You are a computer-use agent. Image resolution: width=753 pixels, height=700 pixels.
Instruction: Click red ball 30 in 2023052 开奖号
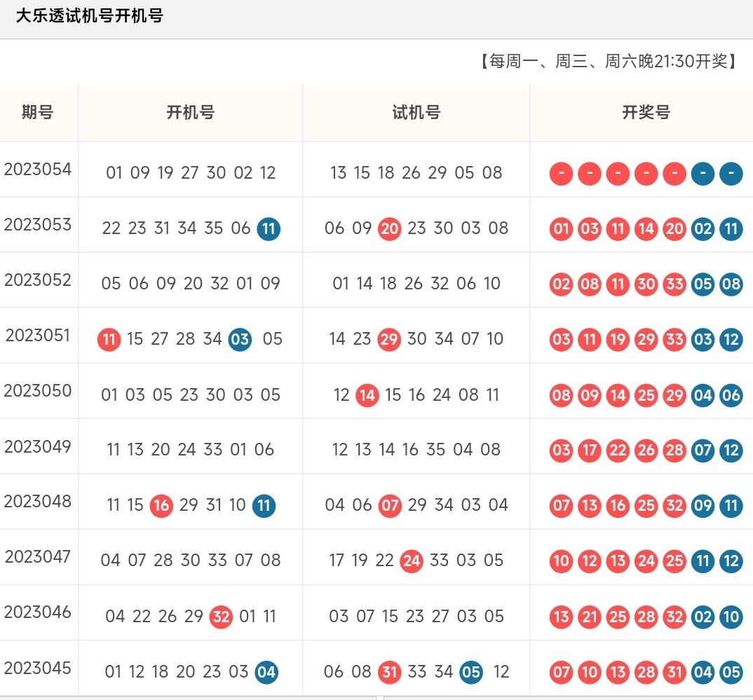click(646, 284)
